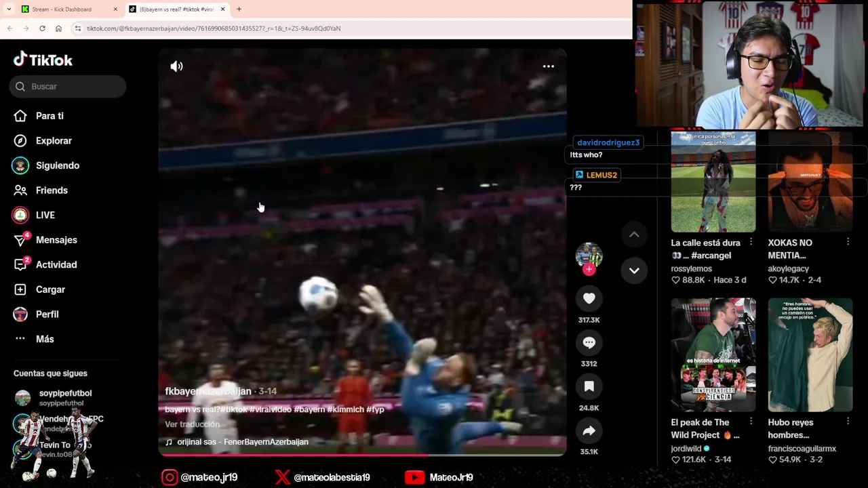
Task: Click the browser forward arrow
Action: coord(26,28)
